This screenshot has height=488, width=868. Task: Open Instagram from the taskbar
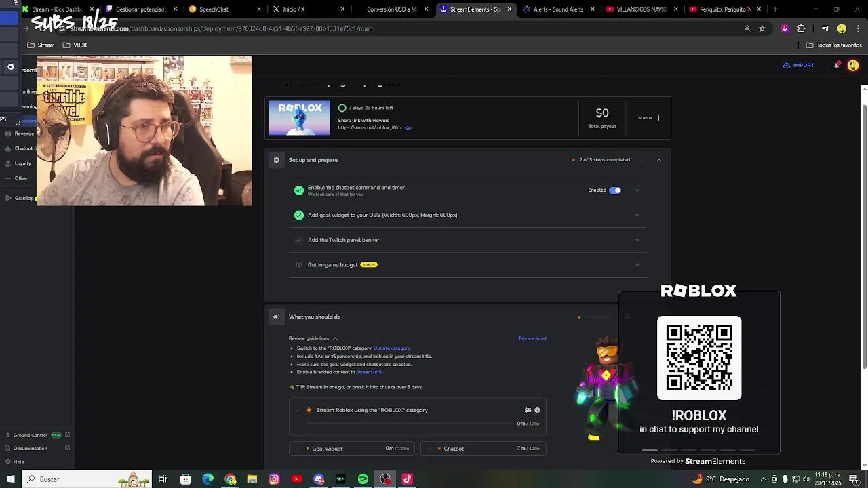(274, 479)
